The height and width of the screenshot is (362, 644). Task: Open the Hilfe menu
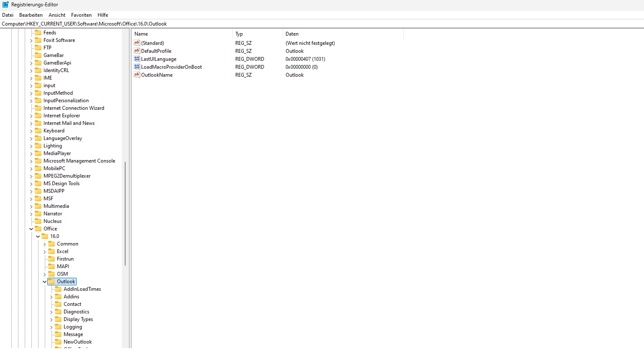pos(103,15)
